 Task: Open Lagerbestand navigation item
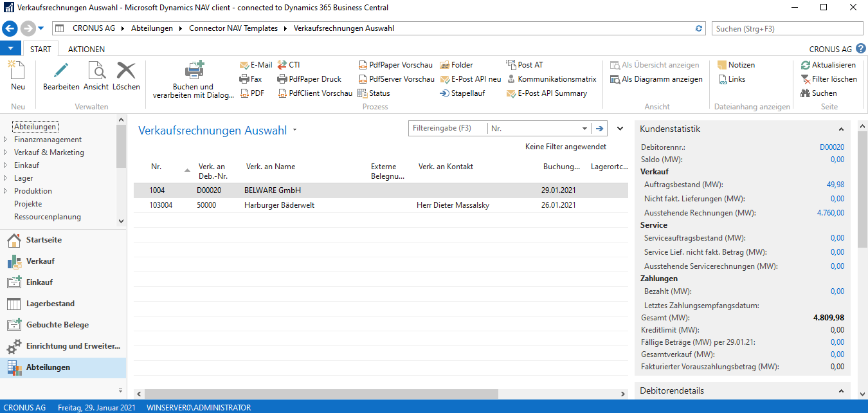point(63,304)
